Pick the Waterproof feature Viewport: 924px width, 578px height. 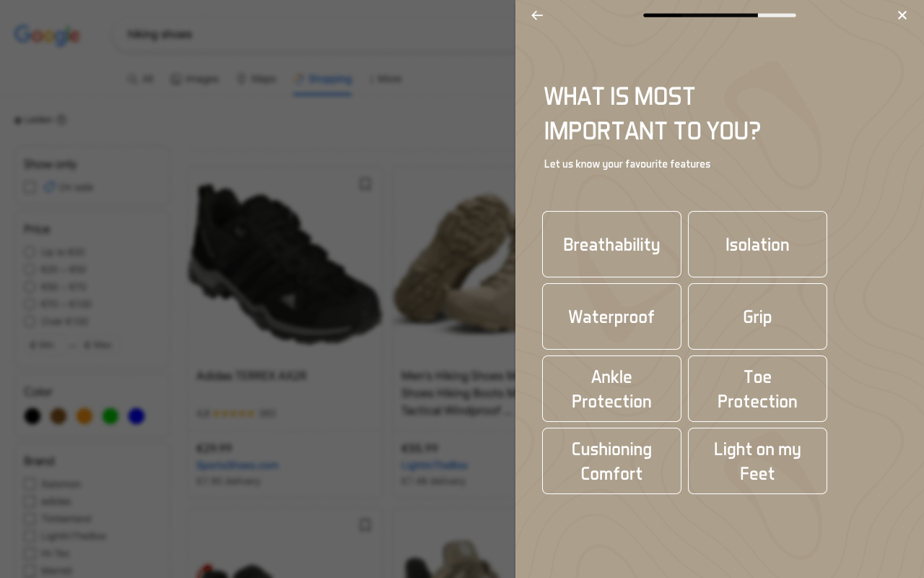[x=611, y=316]
